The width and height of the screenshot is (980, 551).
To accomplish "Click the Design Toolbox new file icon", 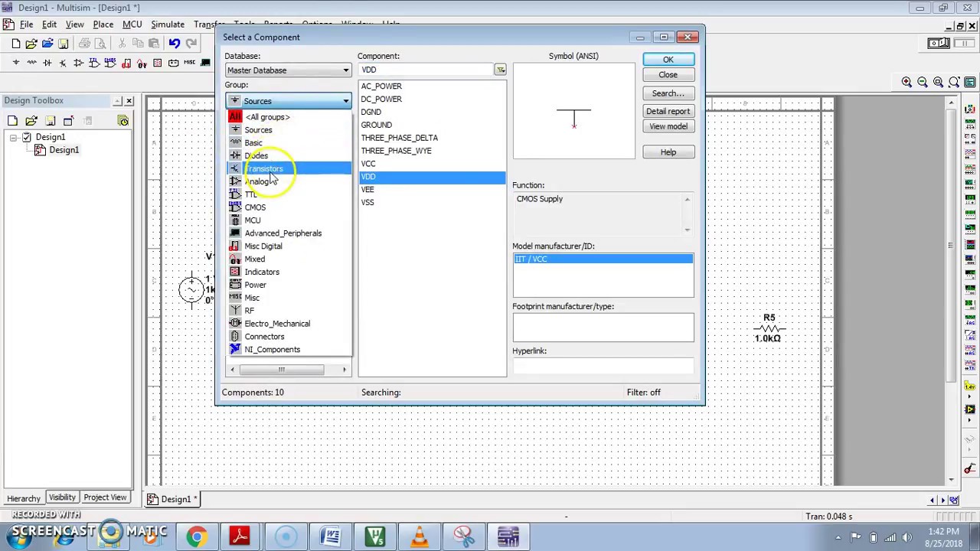I will [13, 120].
